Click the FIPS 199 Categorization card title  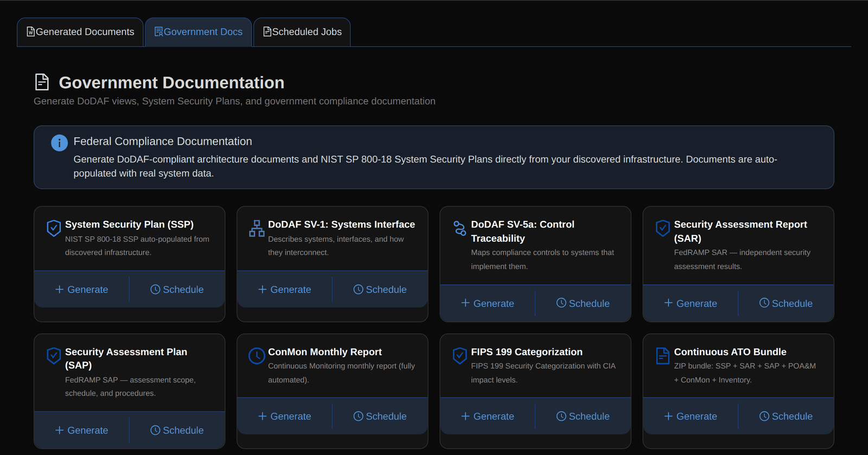[526, 352]
